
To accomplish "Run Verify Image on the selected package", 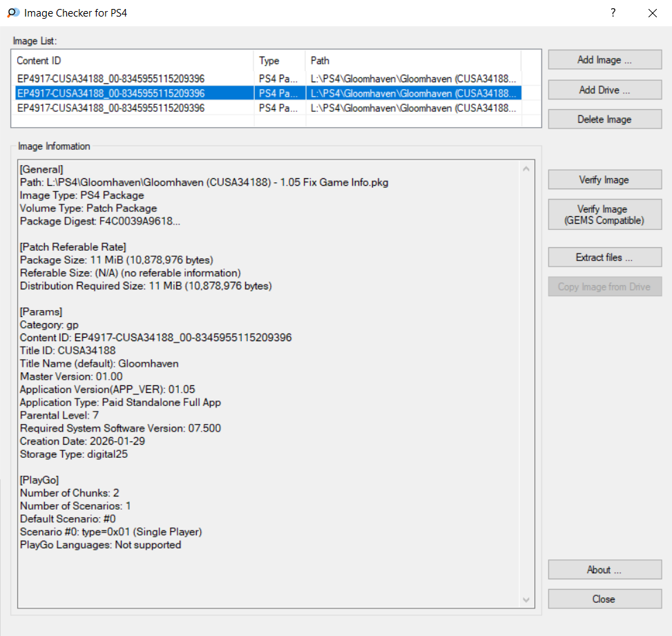I will click(604, 180).
